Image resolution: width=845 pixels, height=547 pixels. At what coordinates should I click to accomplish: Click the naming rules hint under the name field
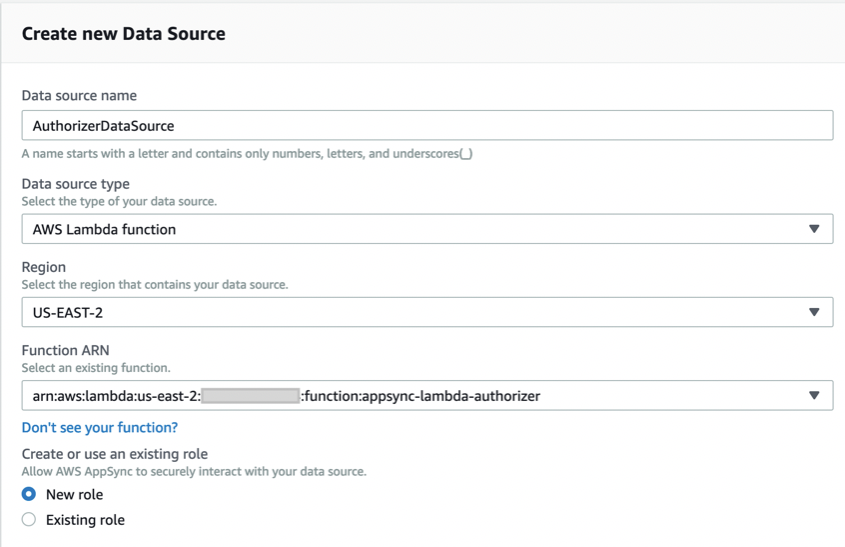pyautogui.click(x=247, y=154)
